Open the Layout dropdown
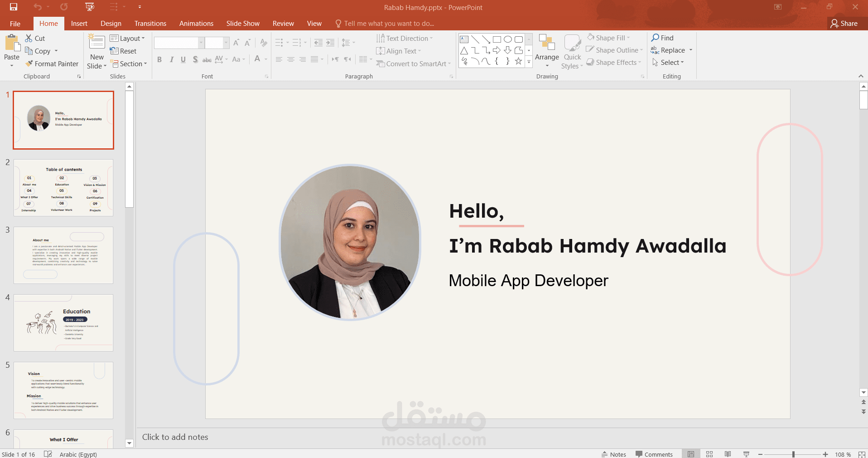Image resolution: width=868 pixels, height=458 pixels. point(127,39)
